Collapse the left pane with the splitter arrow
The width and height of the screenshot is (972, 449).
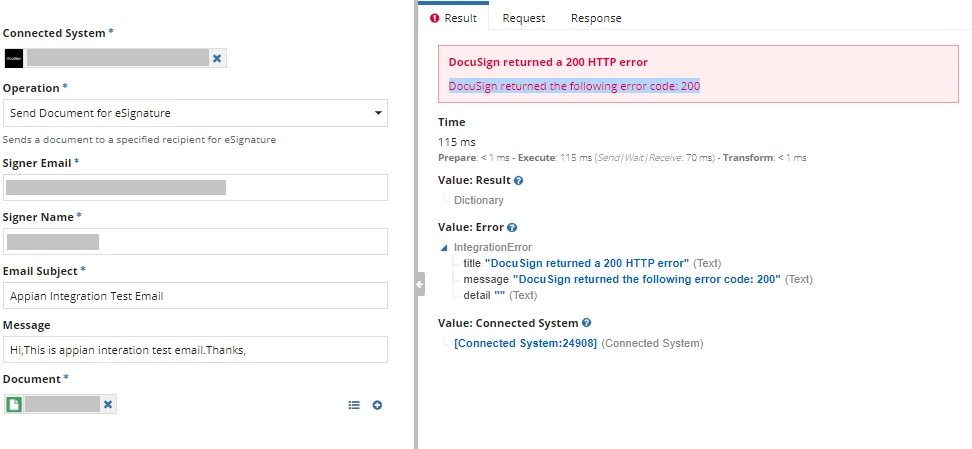coord(420,284)
